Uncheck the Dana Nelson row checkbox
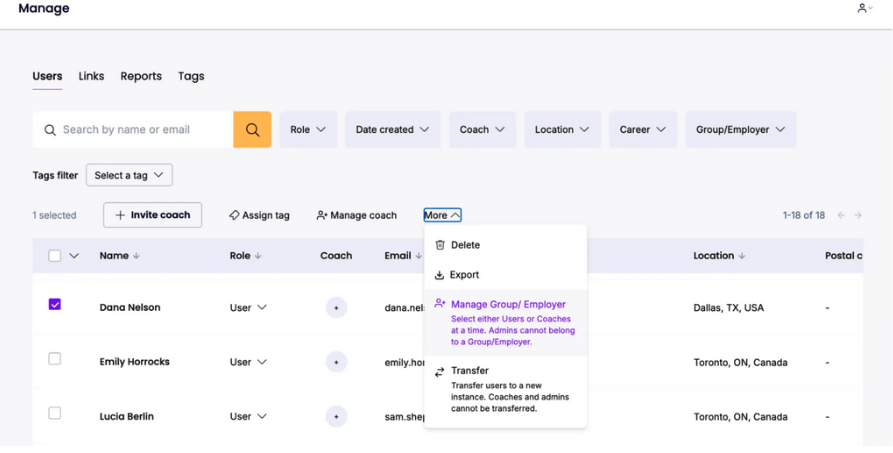Screen dimensions: 893x453 [55, 304]
